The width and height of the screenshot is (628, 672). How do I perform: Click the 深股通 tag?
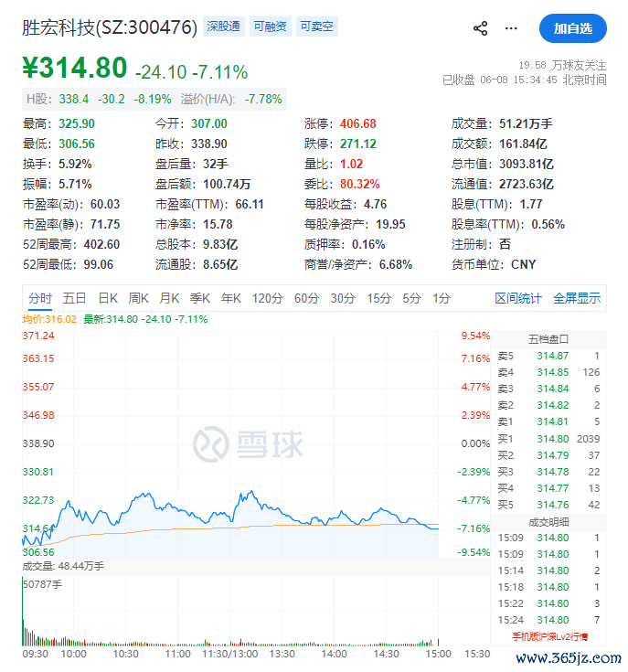point(224,27)
